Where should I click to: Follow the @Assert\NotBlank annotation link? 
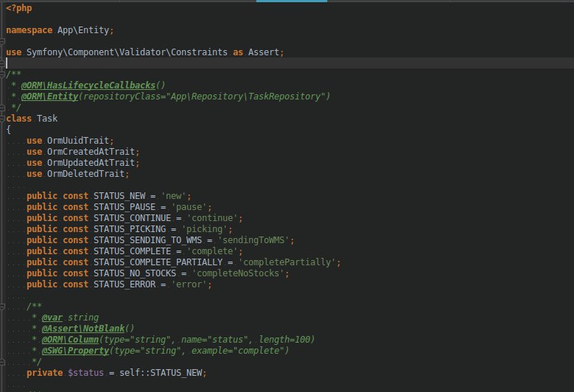[83, 329]
